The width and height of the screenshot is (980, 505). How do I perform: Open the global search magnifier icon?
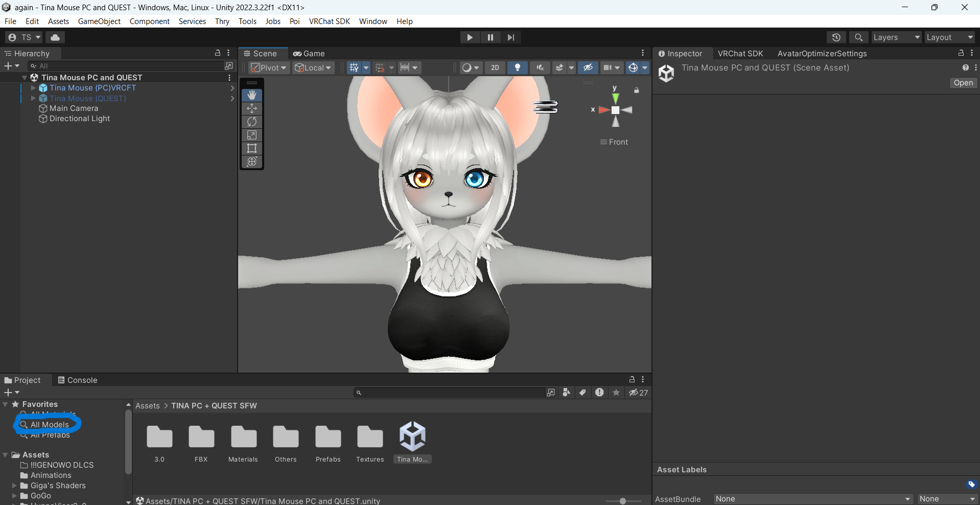[x=859, y=37]
